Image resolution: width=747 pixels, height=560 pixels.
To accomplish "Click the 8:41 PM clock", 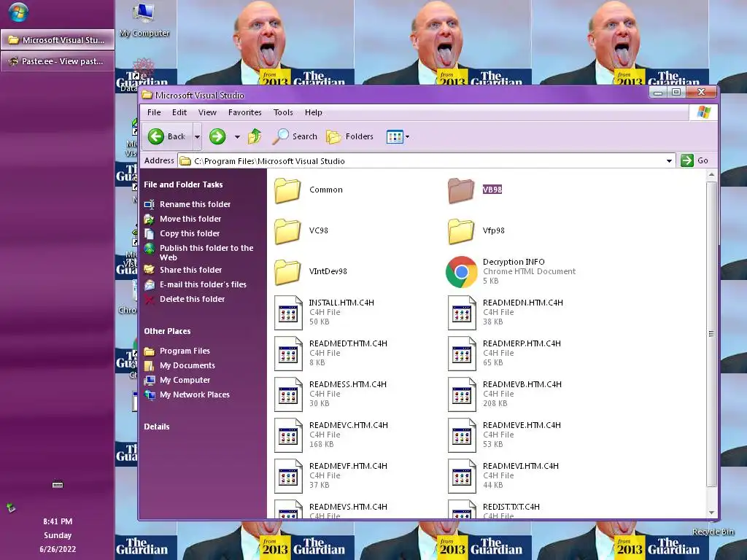I will click(58, 521).
